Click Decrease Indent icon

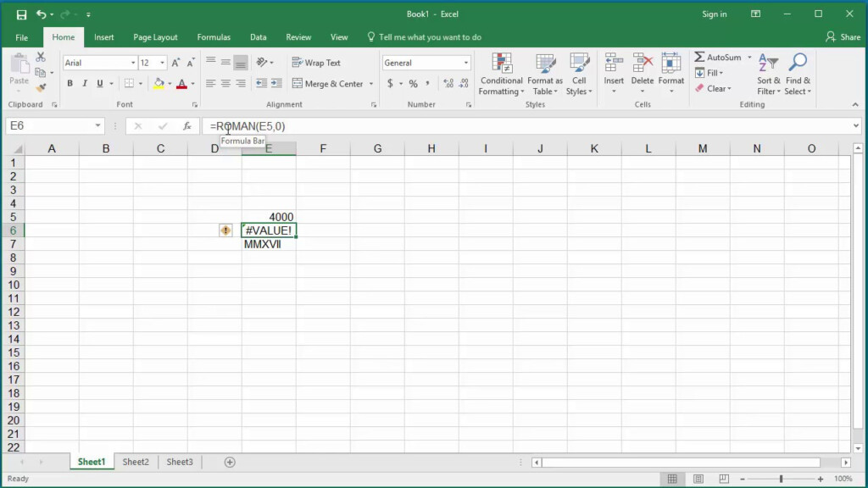(261, 84)
